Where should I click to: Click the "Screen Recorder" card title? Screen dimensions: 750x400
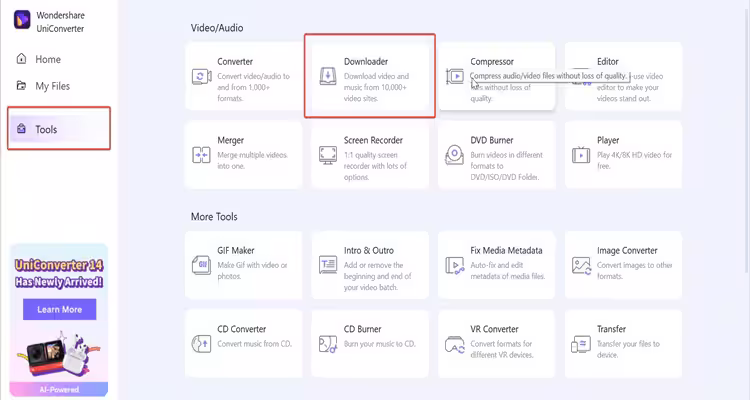[x=373, y=140]
